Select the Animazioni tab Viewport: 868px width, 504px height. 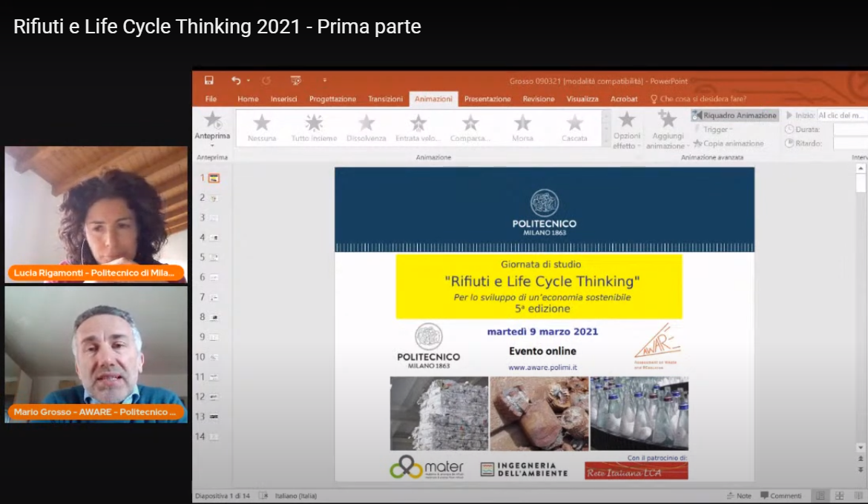[x=433, y=99]
